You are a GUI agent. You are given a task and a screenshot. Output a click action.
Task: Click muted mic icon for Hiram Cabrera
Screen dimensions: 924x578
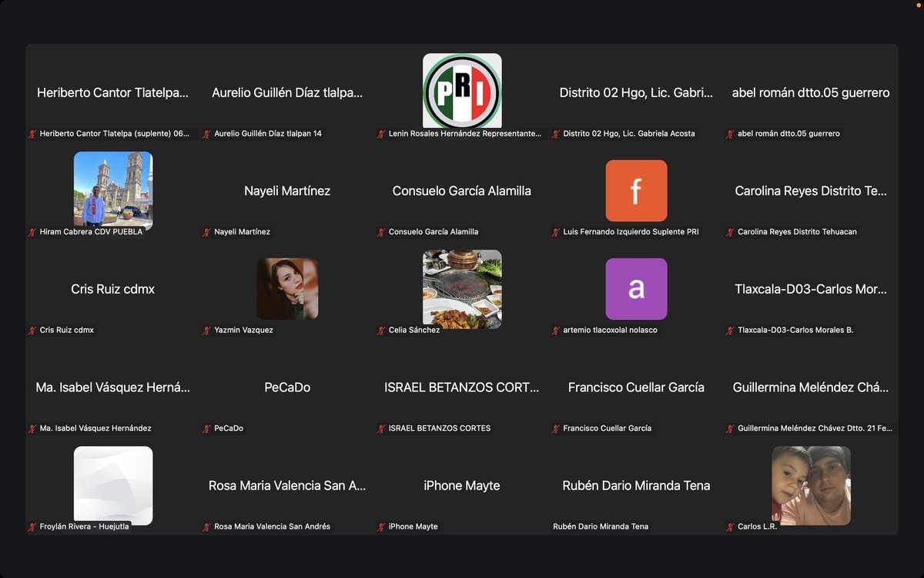coord(32,232)
